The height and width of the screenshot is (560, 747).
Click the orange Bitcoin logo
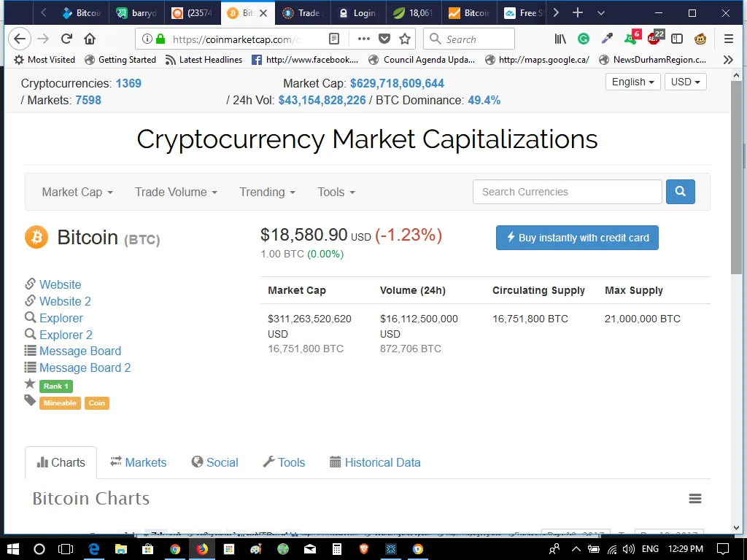pyautogui.click(x=36, y=237)
